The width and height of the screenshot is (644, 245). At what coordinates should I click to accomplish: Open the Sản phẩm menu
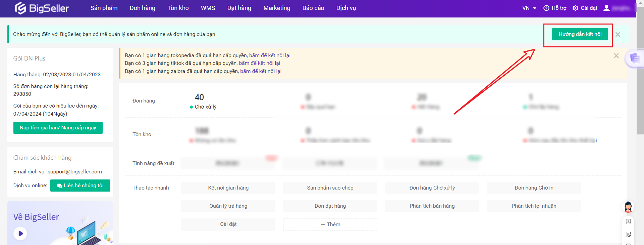tap(104, 8)
